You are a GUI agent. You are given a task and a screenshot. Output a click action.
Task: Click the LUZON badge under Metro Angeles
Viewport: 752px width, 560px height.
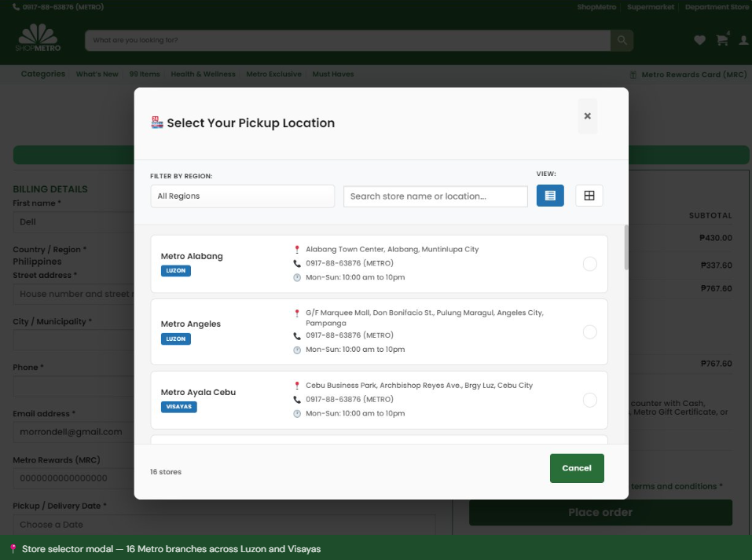point(175,339)
